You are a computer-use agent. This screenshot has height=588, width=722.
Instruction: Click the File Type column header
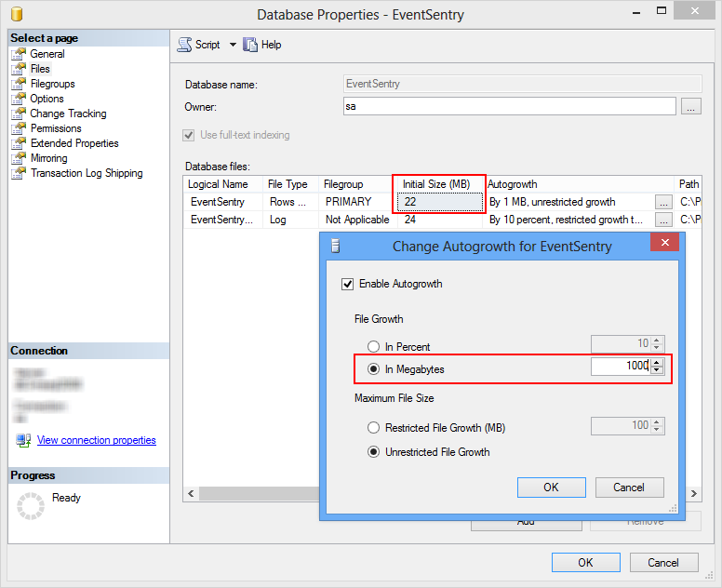[x=290, y=184]
